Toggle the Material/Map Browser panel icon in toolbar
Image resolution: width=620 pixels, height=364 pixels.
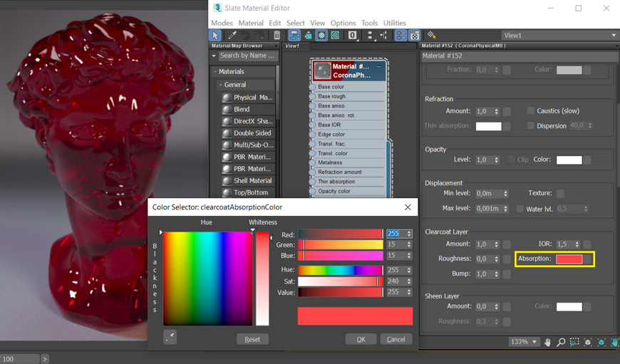pos(401,35)
